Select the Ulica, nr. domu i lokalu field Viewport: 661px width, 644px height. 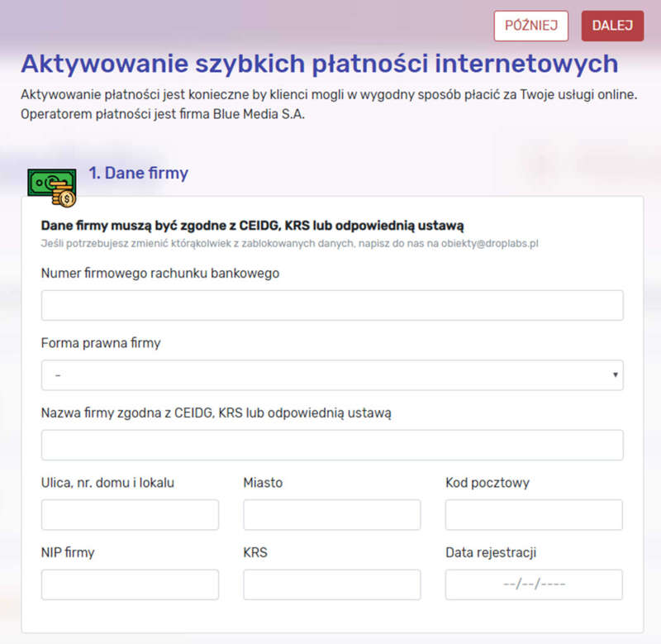click(x=130, y=514)
